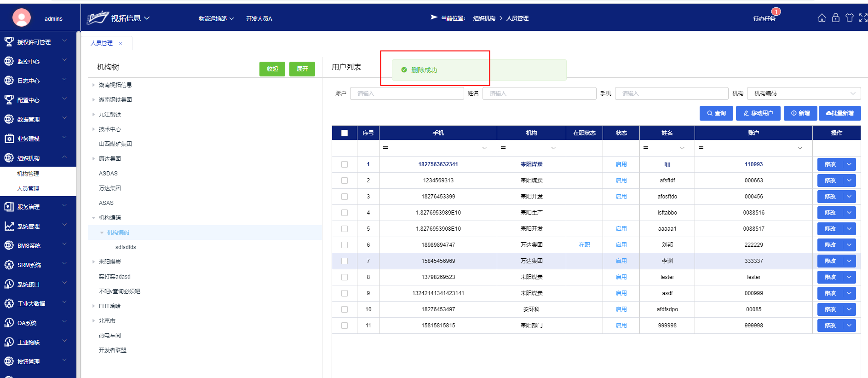868x378 pixels.
Task: Click the 账户 search input field
Action: pyautogui.click(x=407, y=93)
